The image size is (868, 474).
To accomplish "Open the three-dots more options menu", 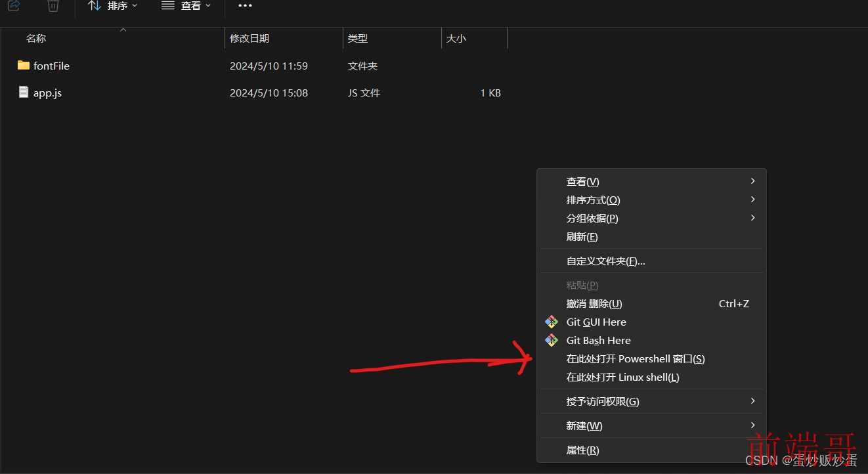I will [245, 5].
